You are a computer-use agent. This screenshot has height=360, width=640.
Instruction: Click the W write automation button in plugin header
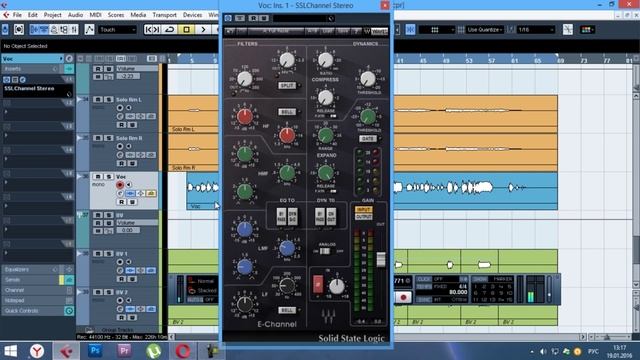(x=263, y=18)
